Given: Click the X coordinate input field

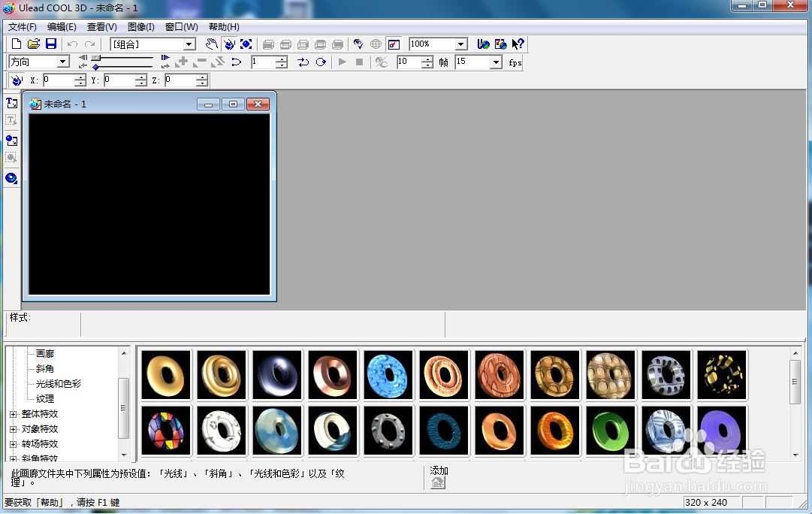Looking at the screenshot, I should (x=59, y=80).
